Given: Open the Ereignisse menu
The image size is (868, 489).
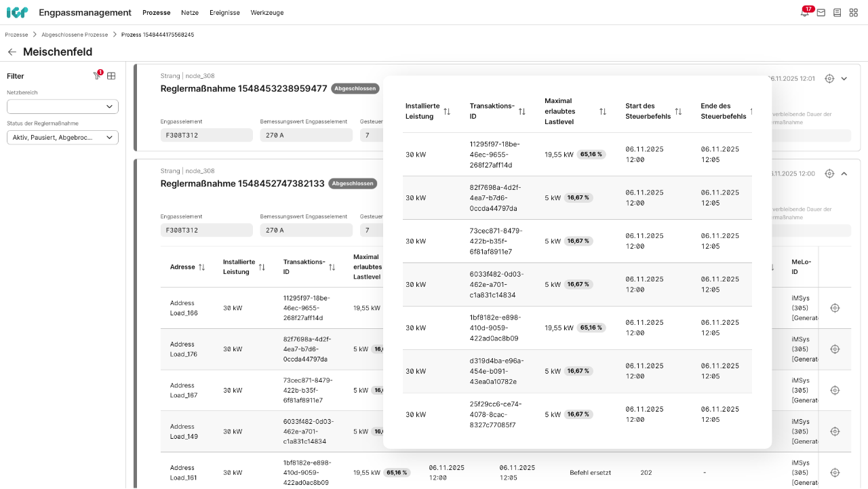Looking at the screenshot, I should coord(224,13).
